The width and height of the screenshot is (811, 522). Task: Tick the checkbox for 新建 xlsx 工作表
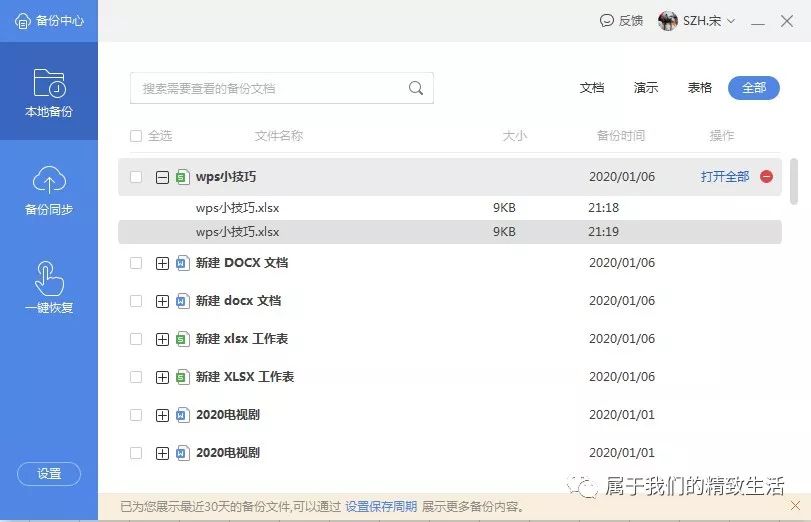pyautogui.click(x=136, y=339)
